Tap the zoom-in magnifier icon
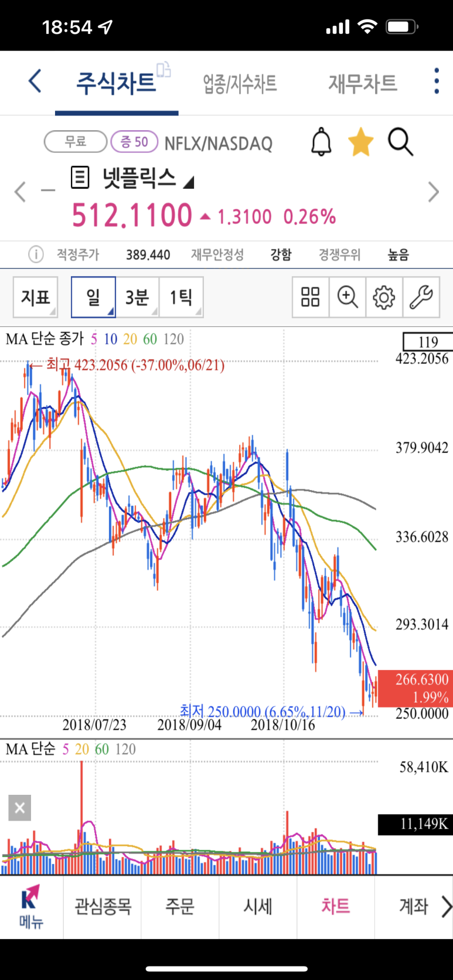This screenshot has height=980, width=453. (348, 297)
